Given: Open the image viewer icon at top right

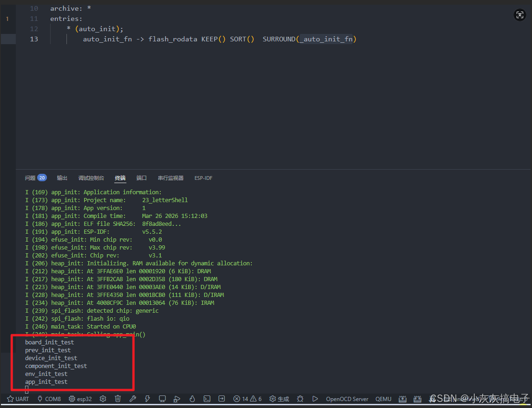Looking at the screenshot, I should [519, 15].
